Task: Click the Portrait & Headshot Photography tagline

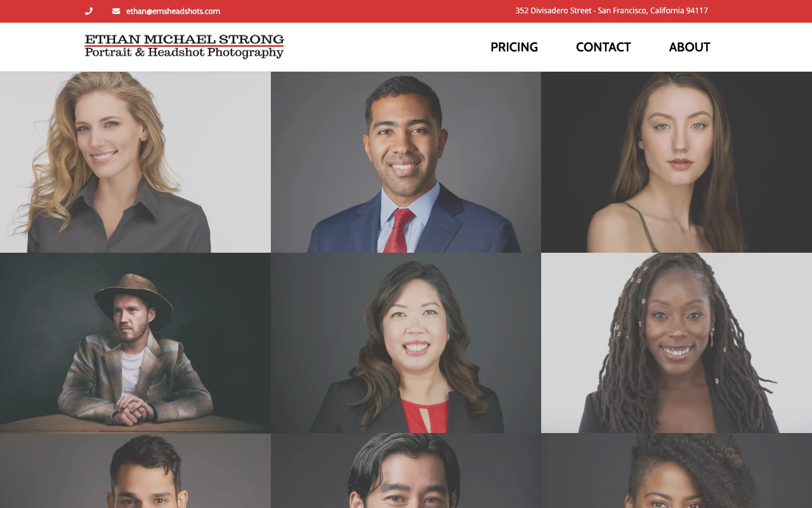Action: 184,53
